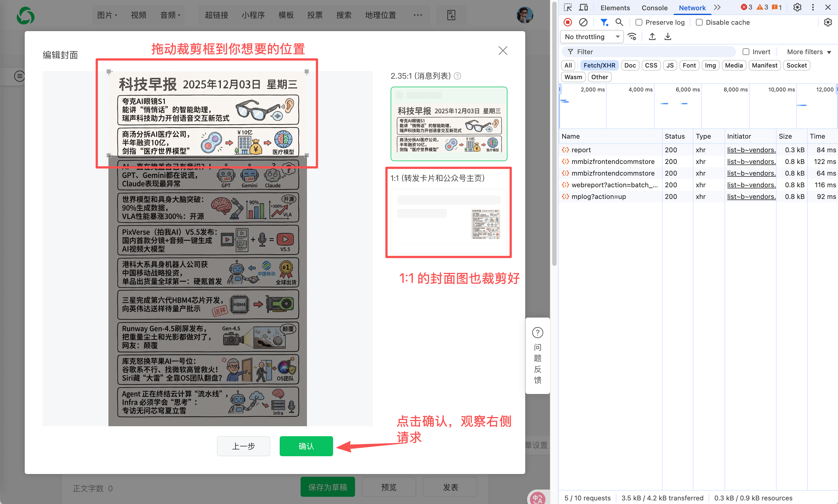Open the inspect element picker
The image size is (838, 504).
tap(567, 8)
